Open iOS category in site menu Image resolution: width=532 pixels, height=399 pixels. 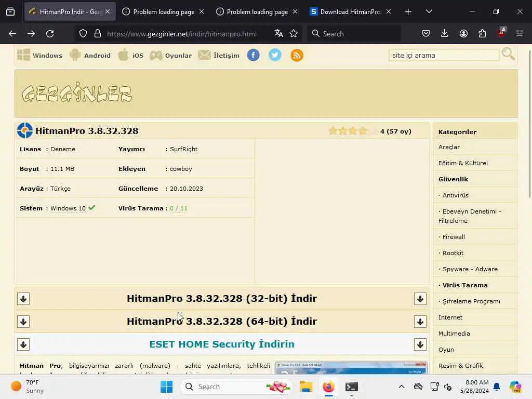130,55
